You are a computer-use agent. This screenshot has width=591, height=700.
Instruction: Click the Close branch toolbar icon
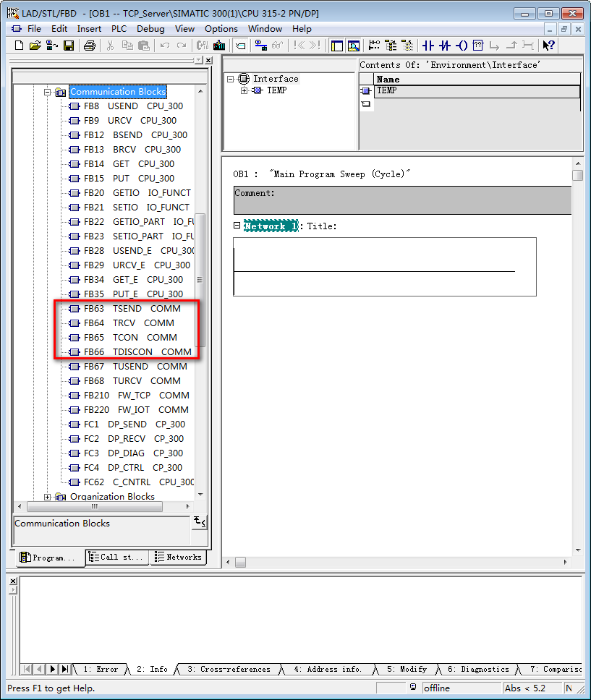coord(511,45)
